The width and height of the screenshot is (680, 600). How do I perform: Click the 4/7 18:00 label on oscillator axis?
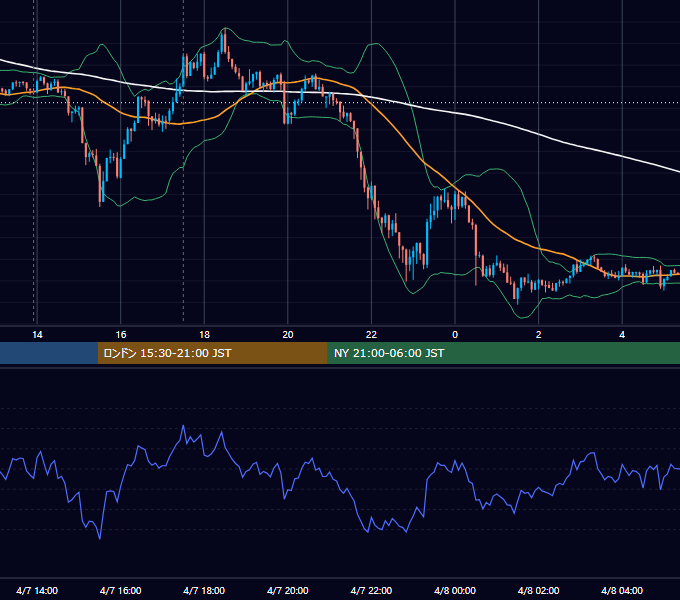(x=204, y=590)
